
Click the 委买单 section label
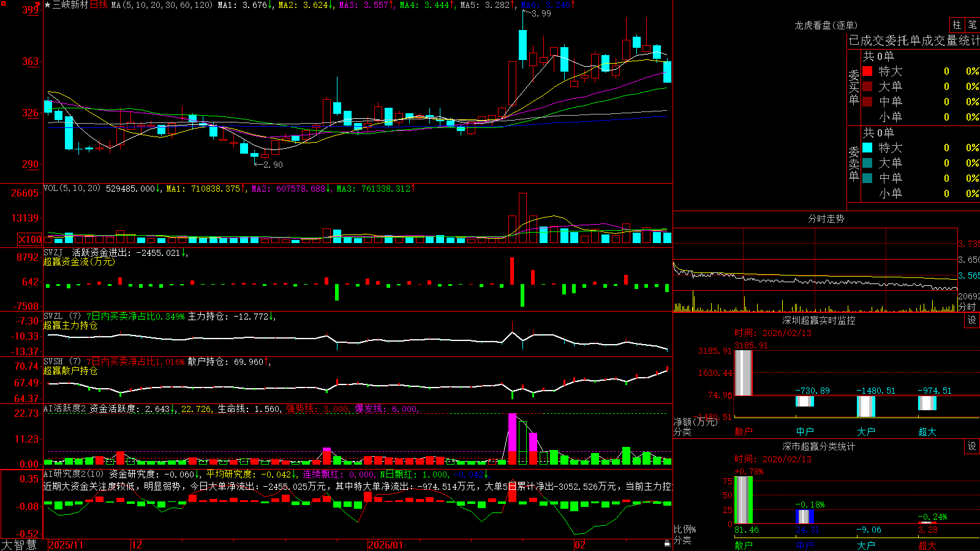tap(854, 88)
